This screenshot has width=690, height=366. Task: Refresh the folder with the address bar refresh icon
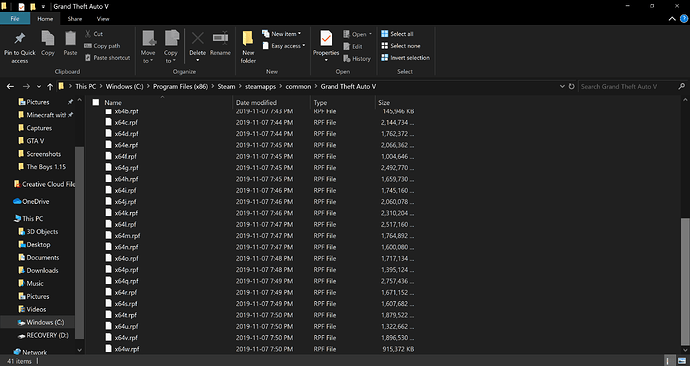572,87
